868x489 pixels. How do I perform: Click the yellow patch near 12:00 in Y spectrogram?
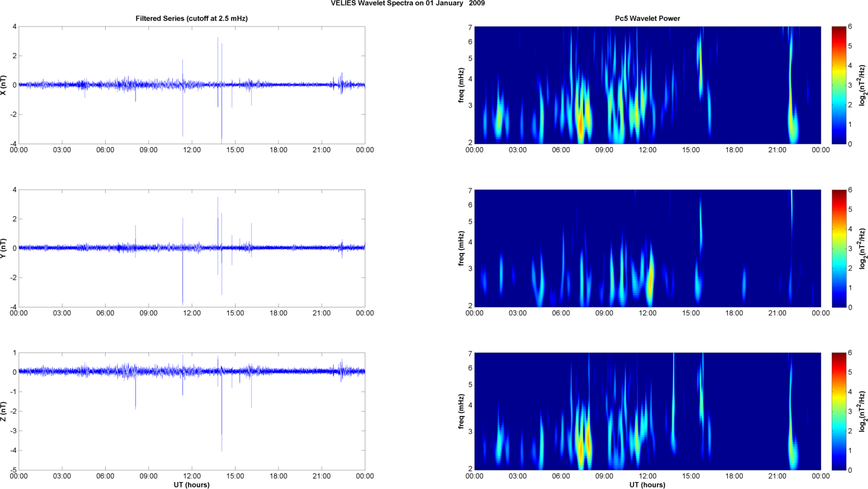pyautogui.click(x=650, y=279)
